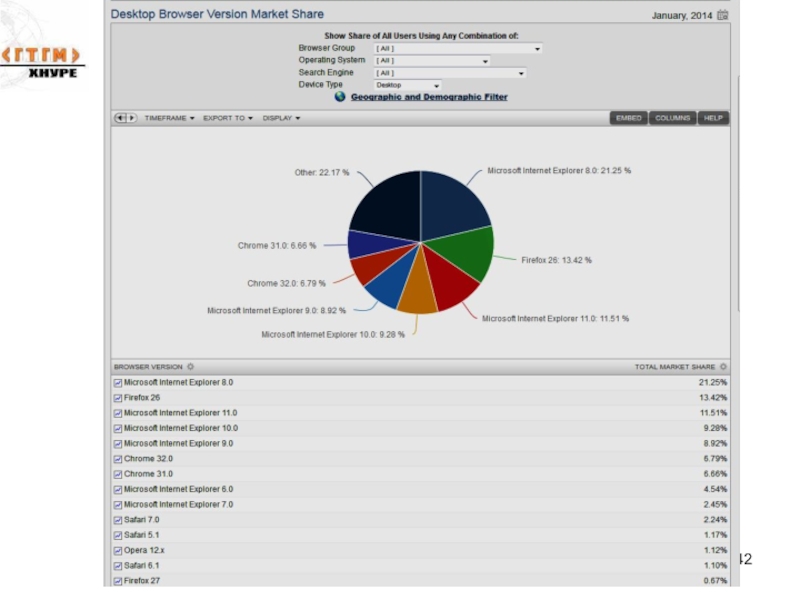800x600 pixels.
Task: Click 'Chrome 31.0: 6.66 %' chart label
Action: pos(277,246)
